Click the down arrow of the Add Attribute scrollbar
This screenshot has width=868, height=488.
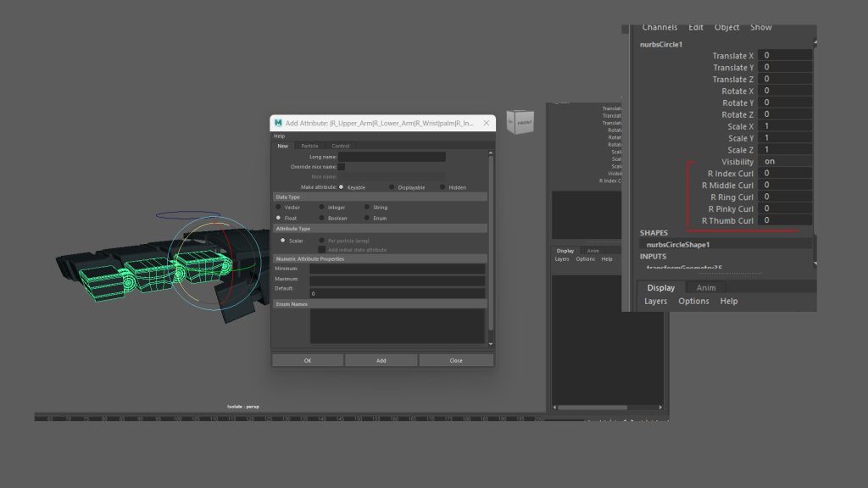491,344
